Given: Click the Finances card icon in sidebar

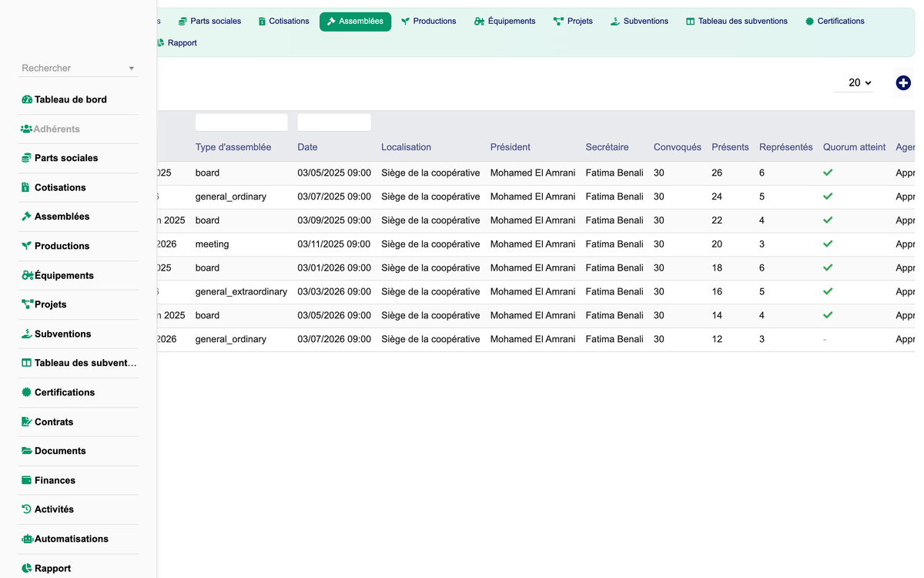Looking at the screenshot, I should (27, 480).
